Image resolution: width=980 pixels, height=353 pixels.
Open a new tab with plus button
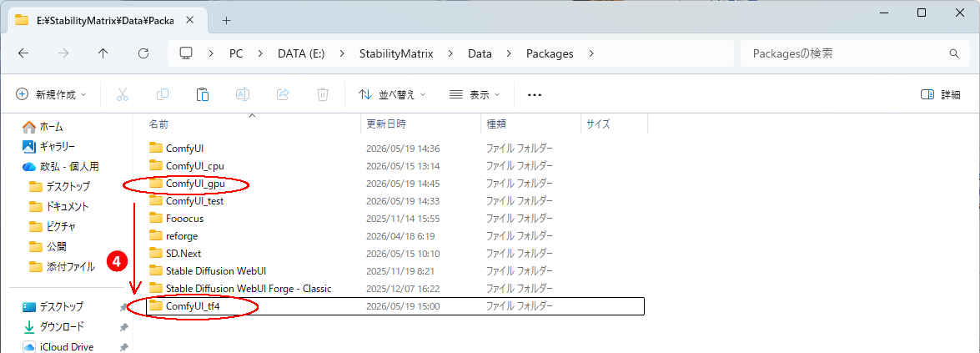click(226, 21)
